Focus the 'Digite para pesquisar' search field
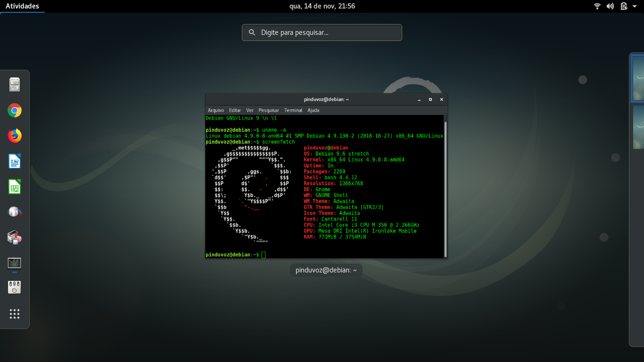 click(x=322, y=33)
